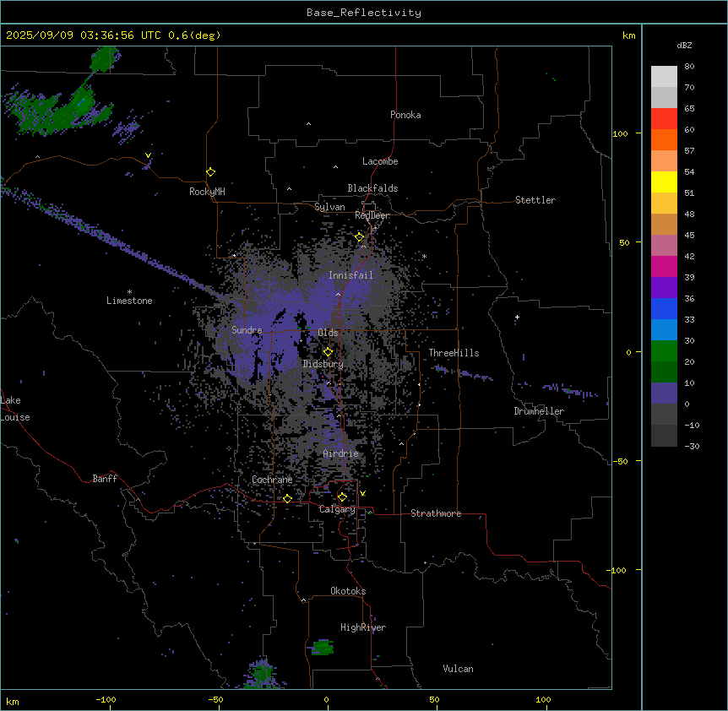Click the yellow V marker northwest of RockyMH
This screenshot has height=711, width=728.
pyautogui.click(x=148, y=155)
